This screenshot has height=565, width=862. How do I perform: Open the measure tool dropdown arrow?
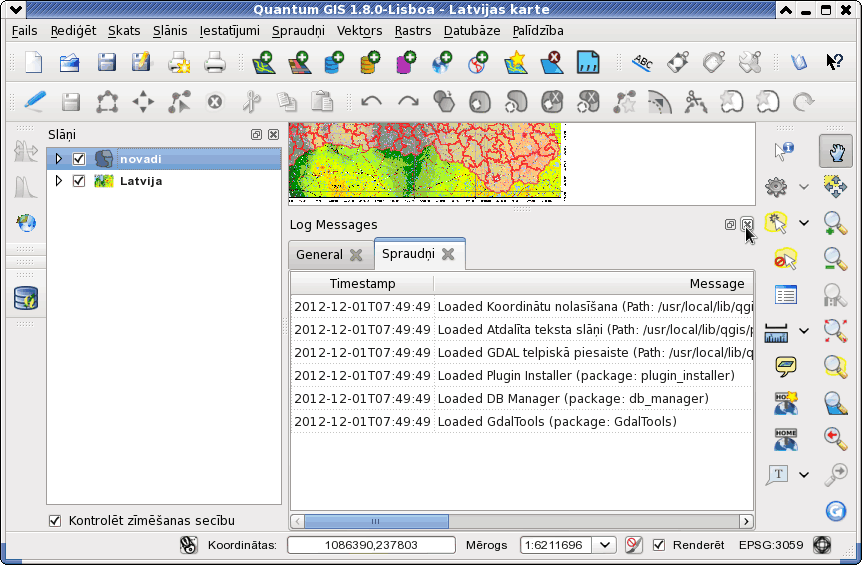804,331
